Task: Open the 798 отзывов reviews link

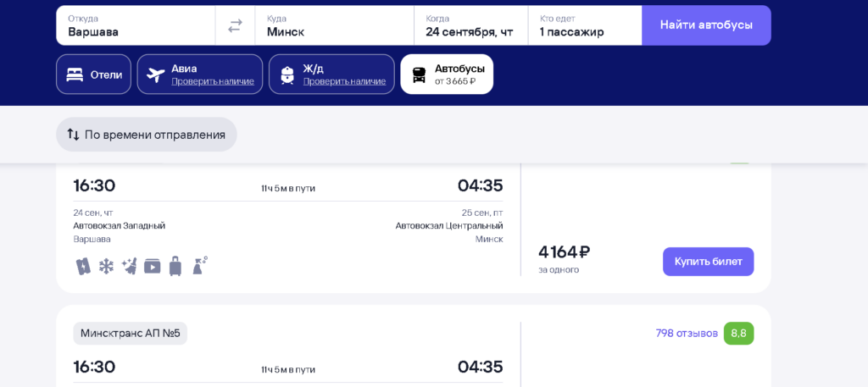Action: [687, 334]
